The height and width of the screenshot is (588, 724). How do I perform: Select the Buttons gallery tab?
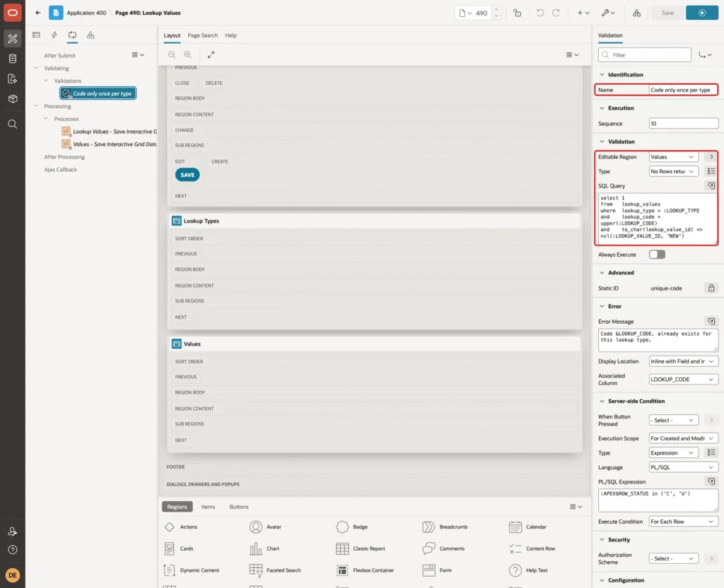[x=239, y=507]
